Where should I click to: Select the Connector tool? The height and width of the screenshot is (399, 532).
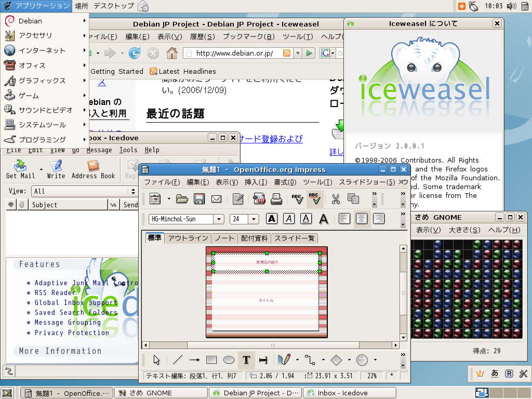[x=310, y=360]
